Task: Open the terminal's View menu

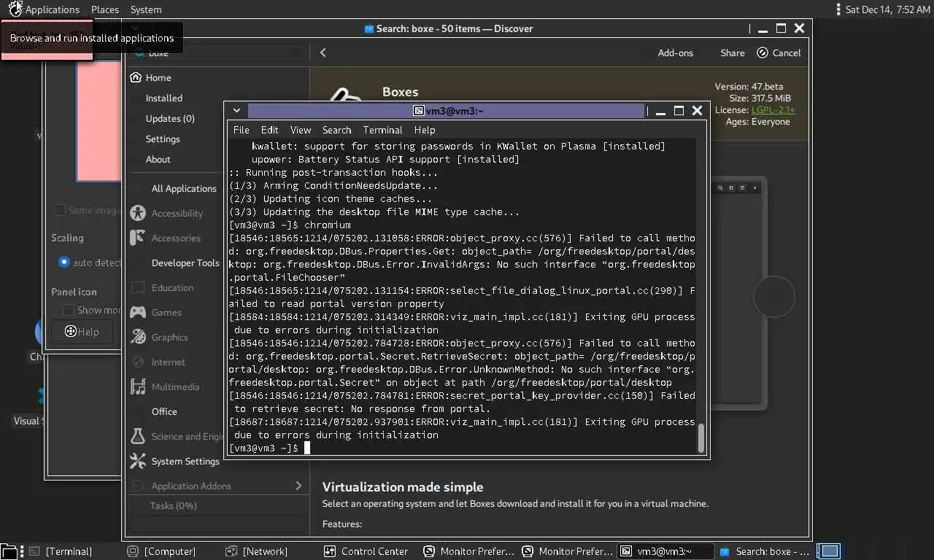Action: [x=301, y=130]
